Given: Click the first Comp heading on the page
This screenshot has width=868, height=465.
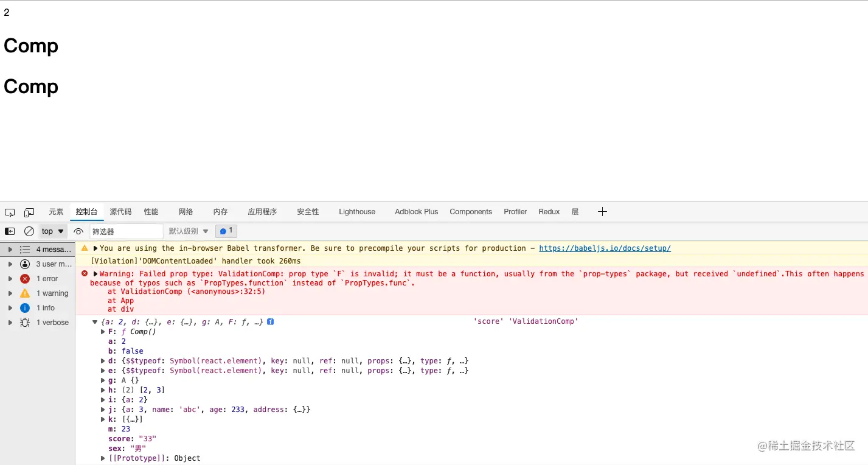Looking at the screenshot, I should click(x=31, y=46).
